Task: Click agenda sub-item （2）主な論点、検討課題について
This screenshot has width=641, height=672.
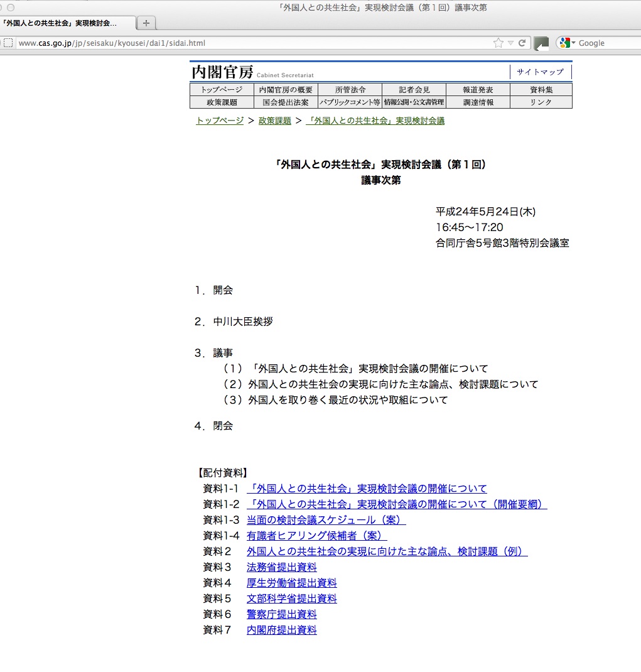Action: click(380, 384)
